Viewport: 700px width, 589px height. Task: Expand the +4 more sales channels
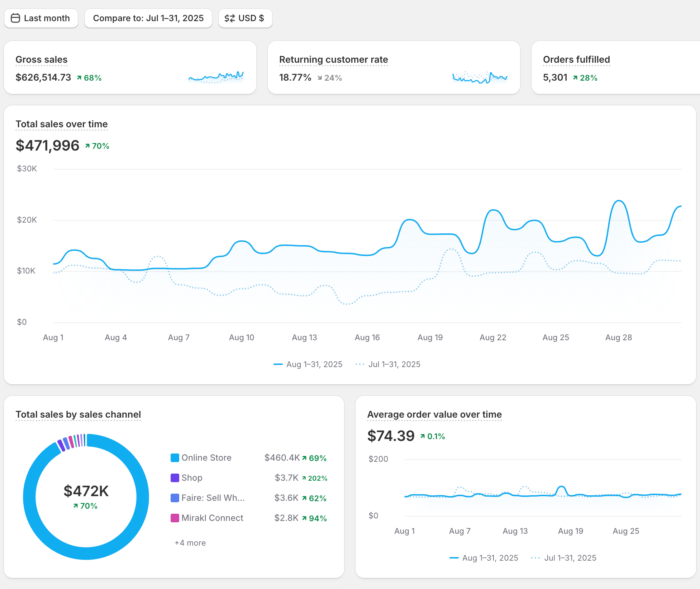pos(190,543)
